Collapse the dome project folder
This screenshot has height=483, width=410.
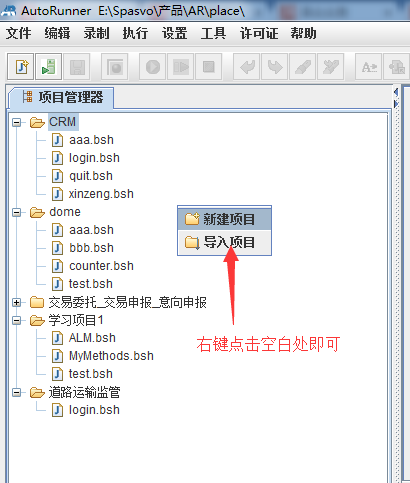[16, 212]
